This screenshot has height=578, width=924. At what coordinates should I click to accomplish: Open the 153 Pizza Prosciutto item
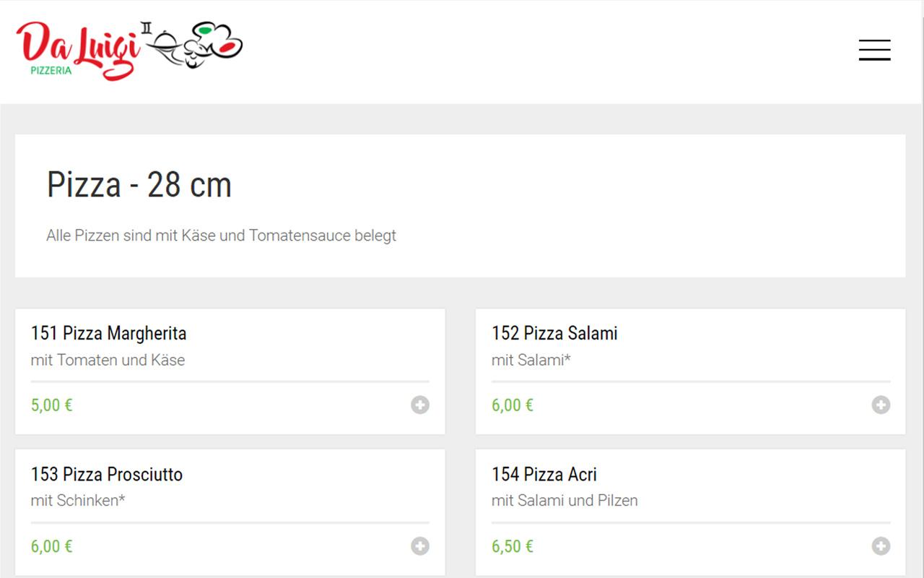click(107, 475)
